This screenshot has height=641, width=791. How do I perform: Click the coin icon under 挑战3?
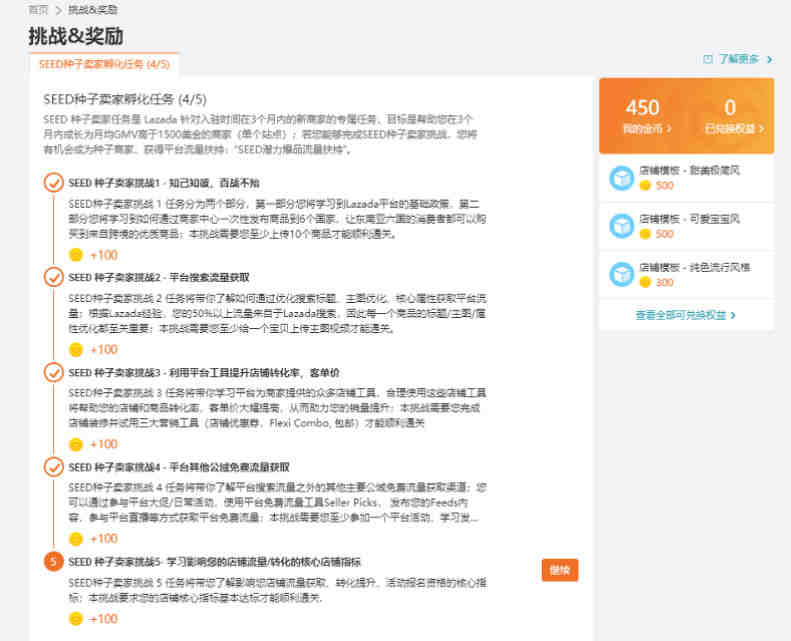[76, 444]
